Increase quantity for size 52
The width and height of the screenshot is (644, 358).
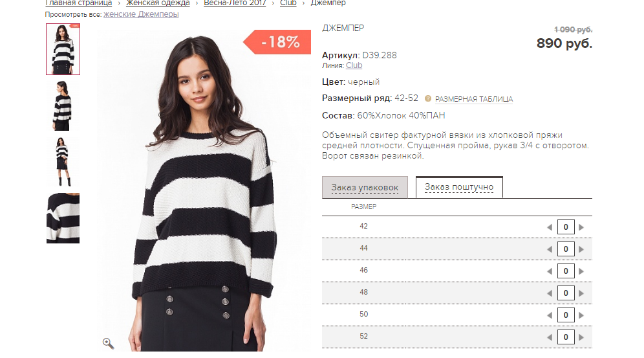coord(581,337)
